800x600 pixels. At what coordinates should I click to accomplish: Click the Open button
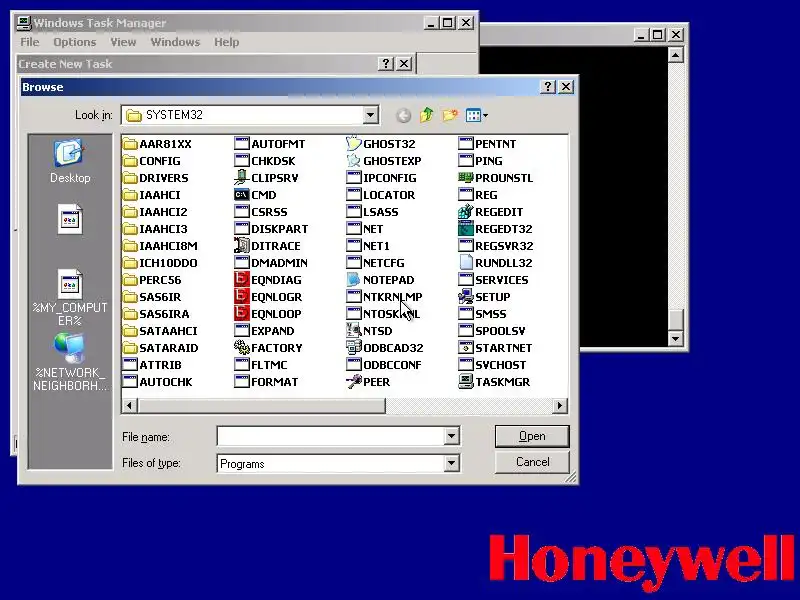(x=532, y=436)
